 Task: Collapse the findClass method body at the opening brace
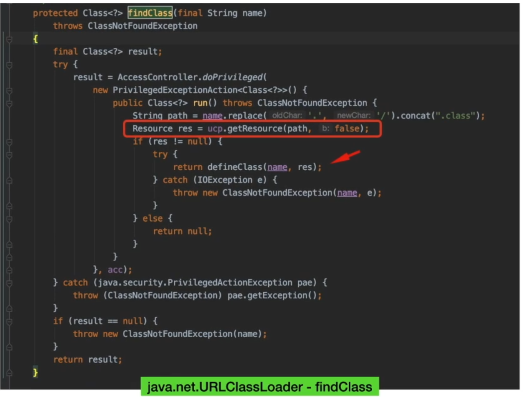click(x=9, y=39)
